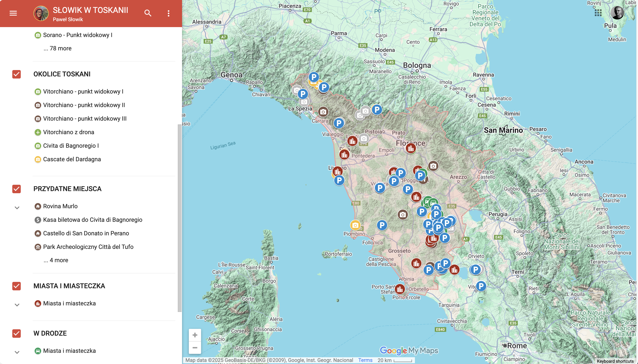This screenshot has width=638, height=364.
Task: Select Castello di San Donato in Perano
Action: pos(86,233)
